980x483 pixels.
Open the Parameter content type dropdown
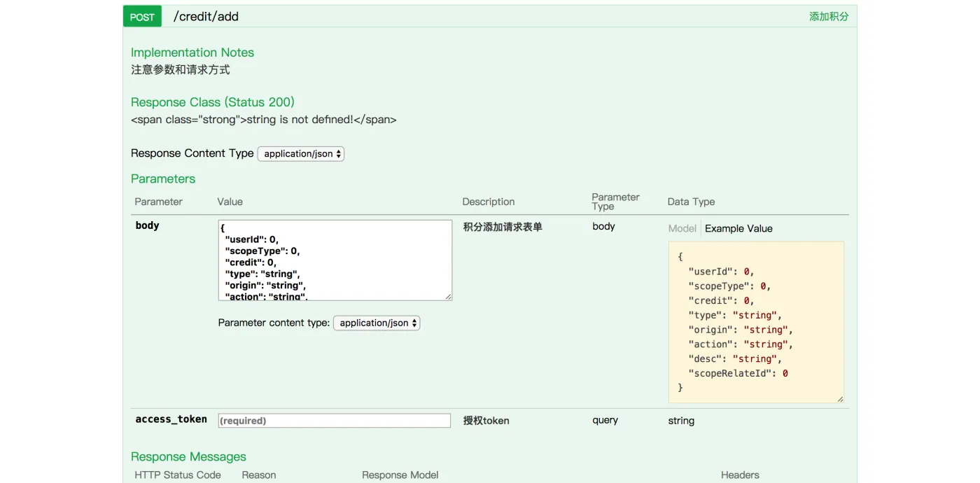coord(377,323)
